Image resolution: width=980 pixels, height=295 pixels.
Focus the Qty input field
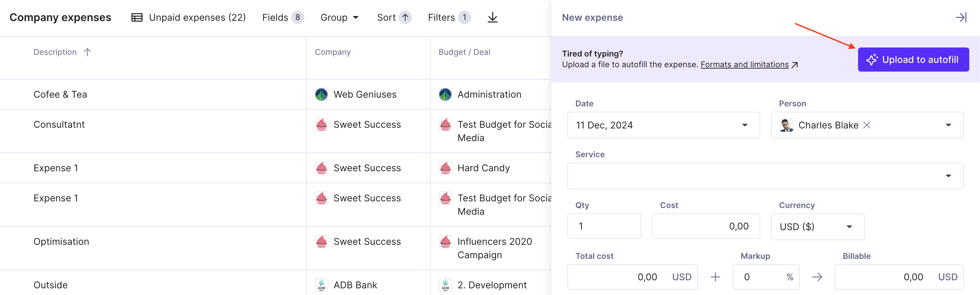tap(604, 226)
